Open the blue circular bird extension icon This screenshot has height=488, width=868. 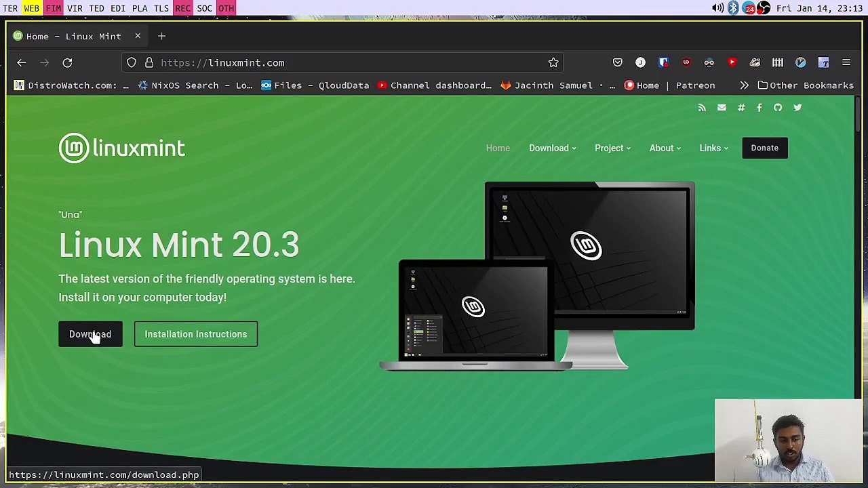[x=801, y=62]
